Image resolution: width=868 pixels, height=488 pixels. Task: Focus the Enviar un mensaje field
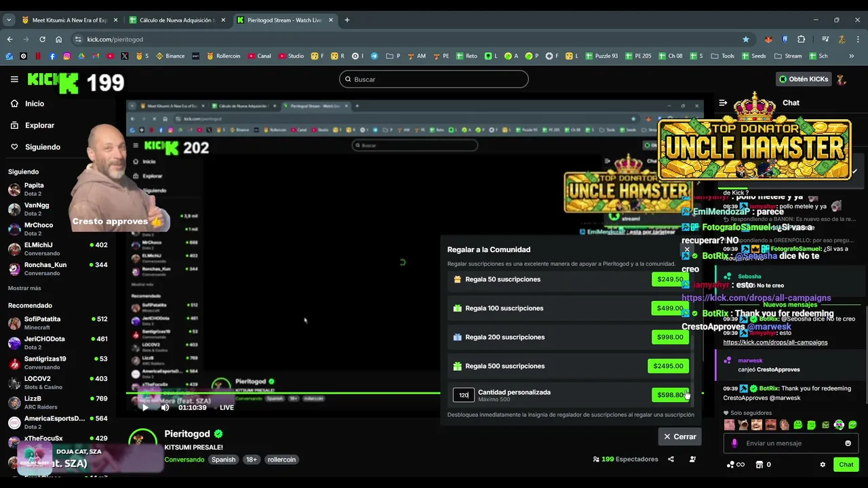790,443
